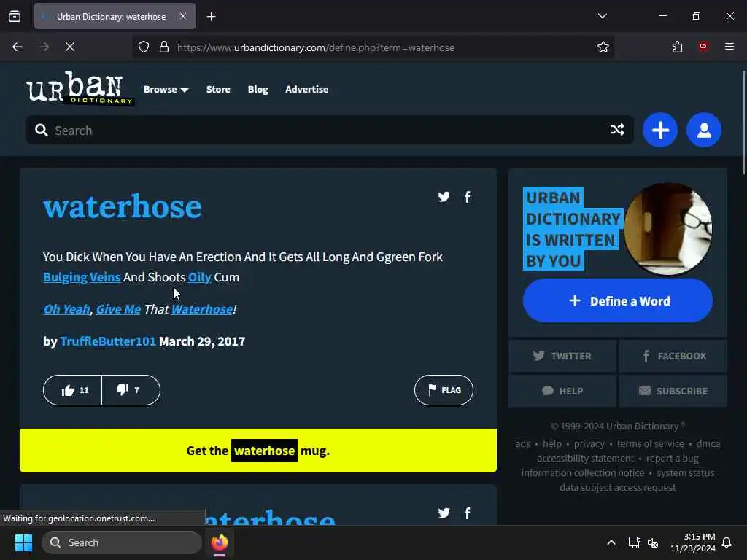Screen dimensions: 747x560
Task: Open the help footer link
Action: click(552, 444)
